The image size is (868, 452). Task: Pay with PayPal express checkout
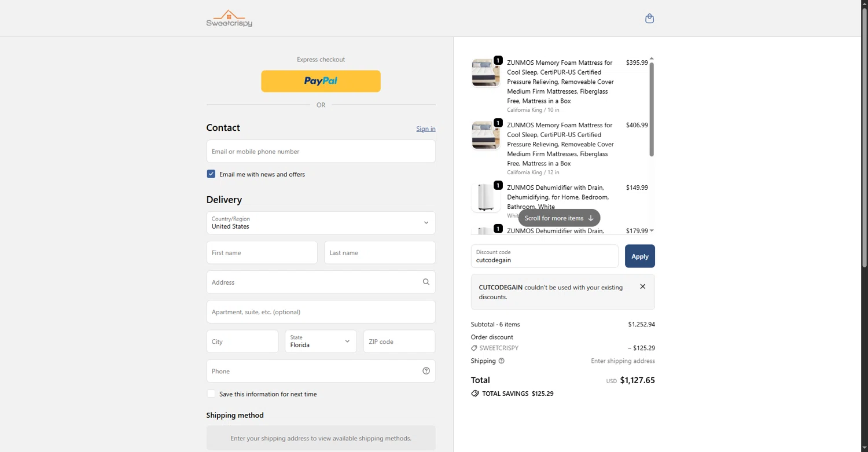tap(321, 81)
